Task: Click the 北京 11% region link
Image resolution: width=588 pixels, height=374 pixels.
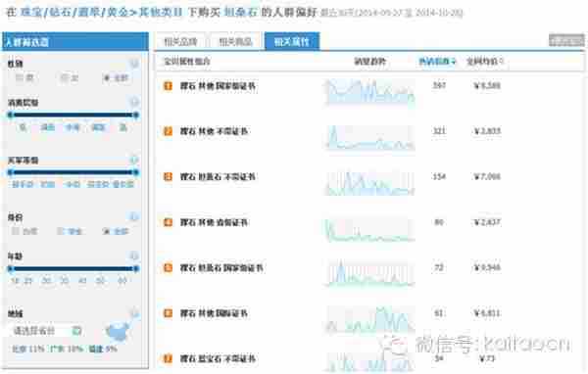Action: click(28, 349)
